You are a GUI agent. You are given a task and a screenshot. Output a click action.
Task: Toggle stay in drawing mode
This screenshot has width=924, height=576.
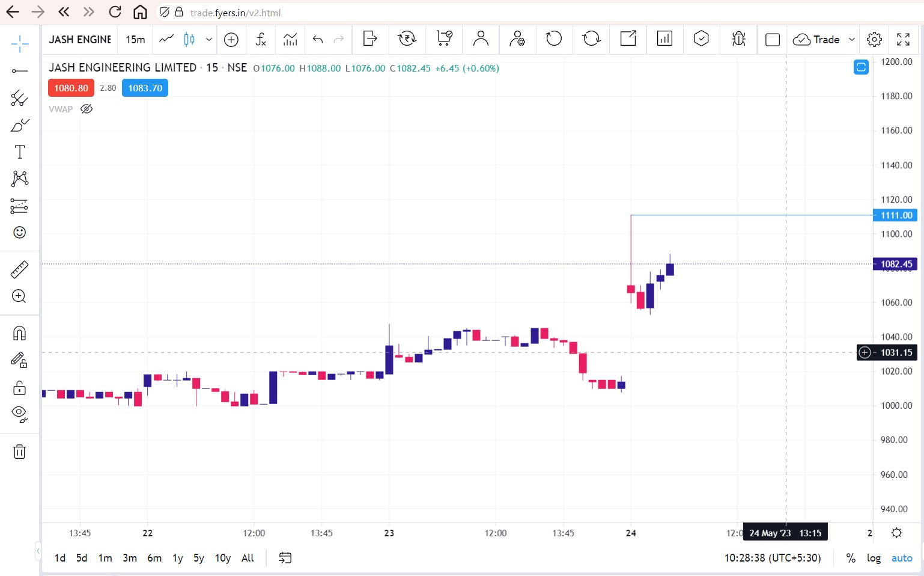click(x=20, y=360)
